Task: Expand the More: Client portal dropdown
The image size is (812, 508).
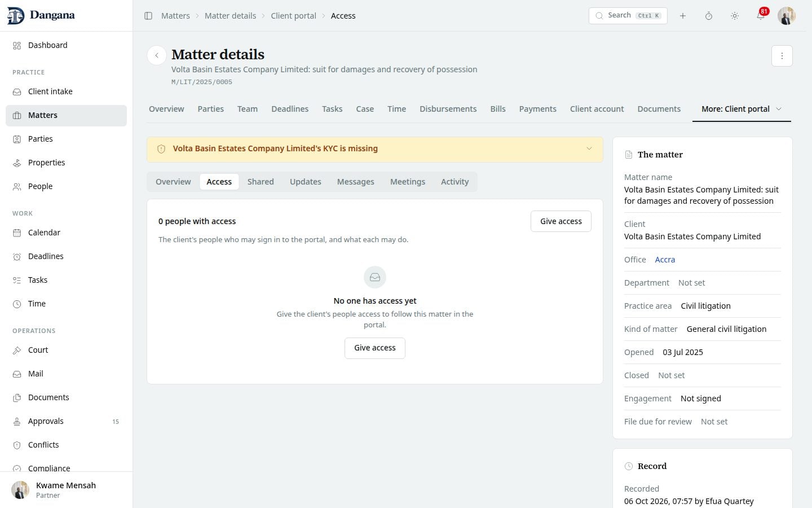Action: [742, 109]
